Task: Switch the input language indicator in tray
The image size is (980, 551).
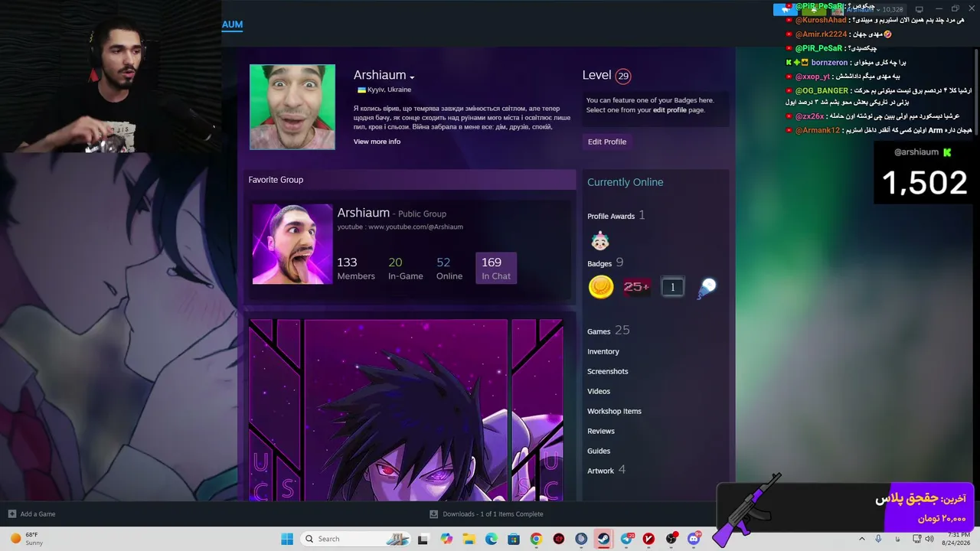Action: [x=897, y=539]
